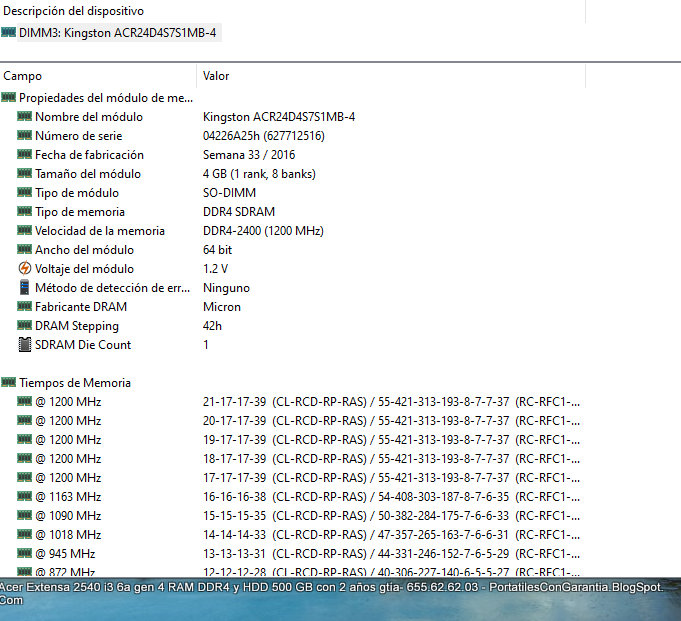
Task: Select the Ancho del módulo field
Action: coord(84,250)
